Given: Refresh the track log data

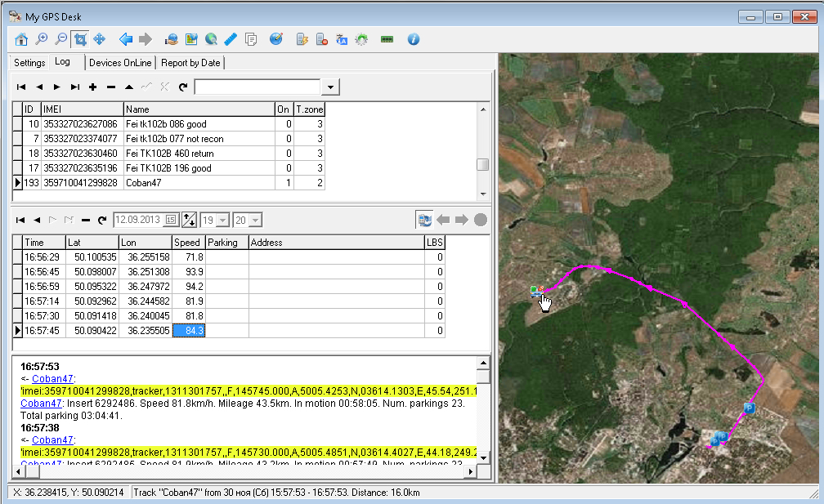Looking at the screenshot, I should (102, 220).
